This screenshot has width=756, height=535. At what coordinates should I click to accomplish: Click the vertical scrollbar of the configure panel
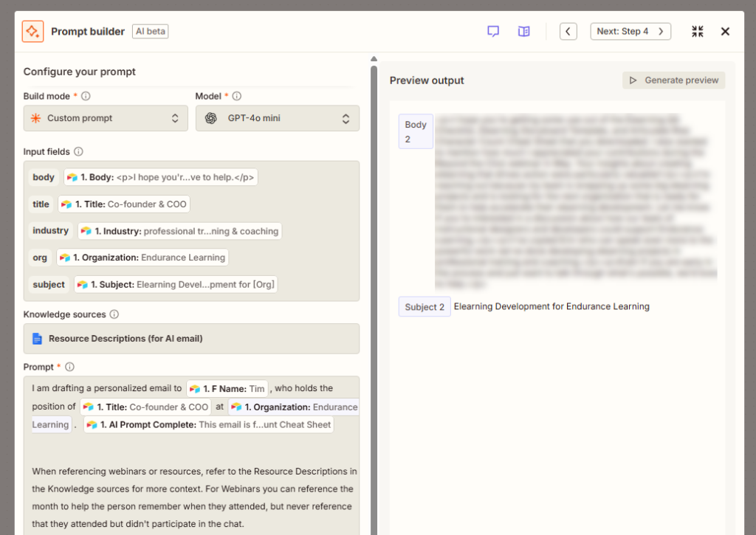(x=374, y=299)
